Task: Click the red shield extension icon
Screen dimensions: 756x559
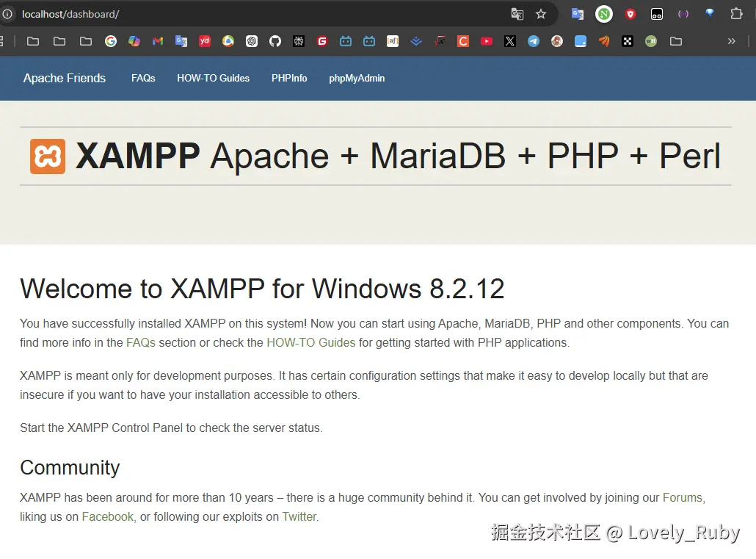Action: tap(630, 14)
